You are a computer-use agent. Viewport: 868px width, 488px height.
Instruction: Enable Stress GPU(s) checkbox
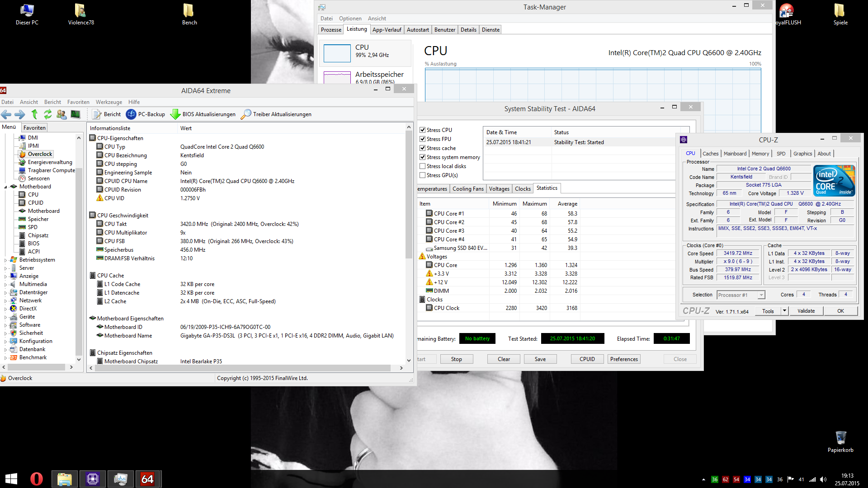pyautogui.click(x=423, y=175)
